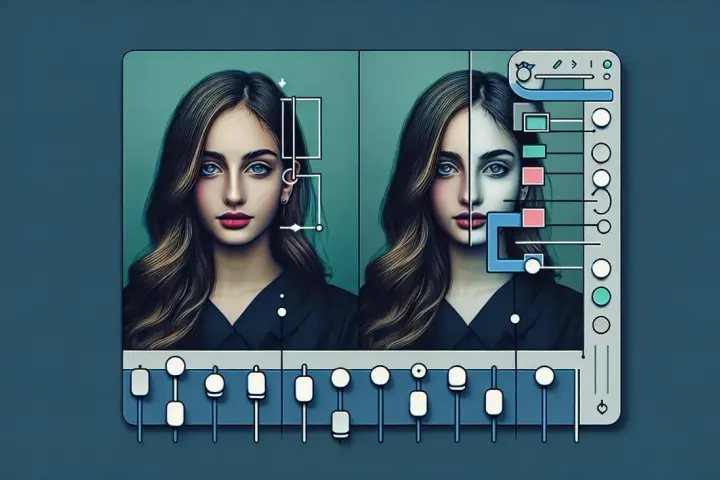This screenshot has width=720, height=480.
Task: Click the open arc ring in the right column
Action: pos(603,201)
